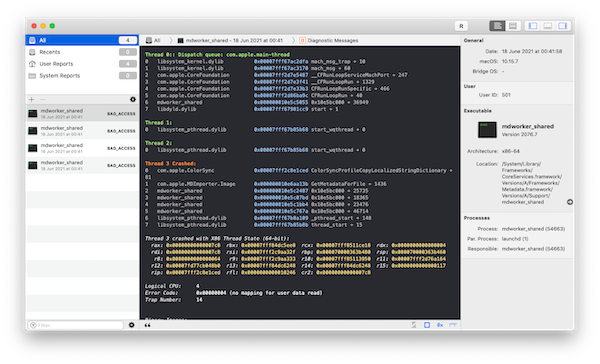Click the Date value in General section

(x=532, y=51)
